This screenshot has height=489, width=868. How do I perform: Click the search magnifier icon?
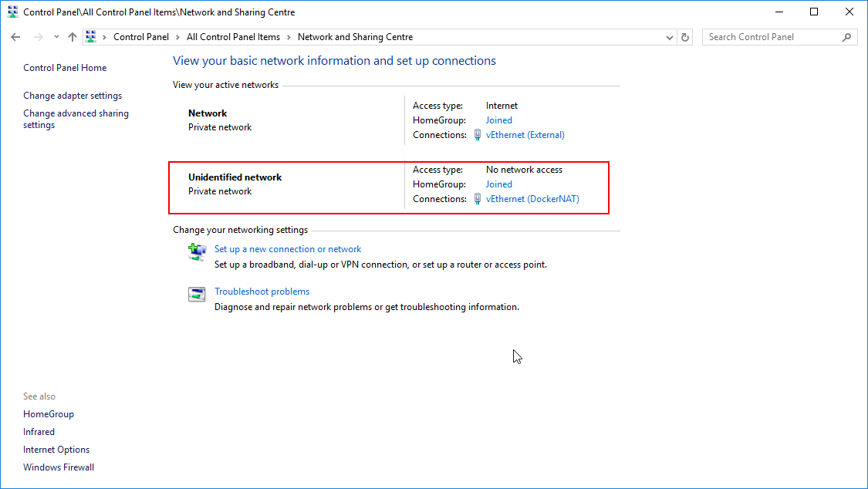(x=847, y=37)
